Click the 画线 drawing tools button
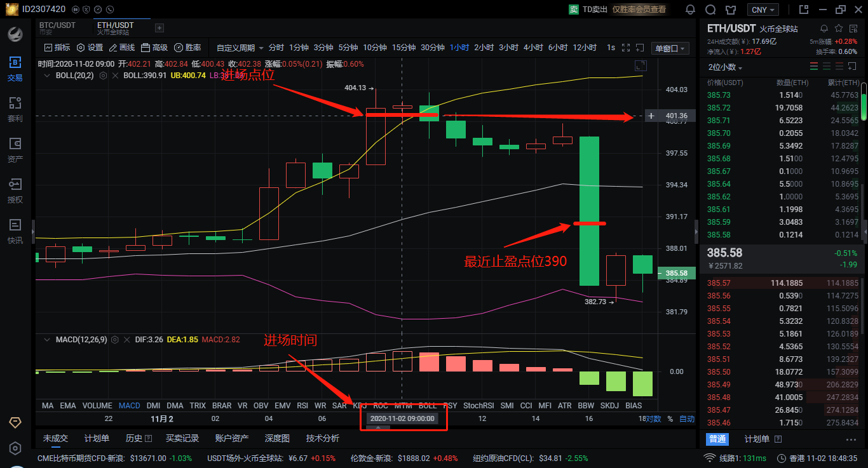 pyautogui.click(x=122, y=48)
